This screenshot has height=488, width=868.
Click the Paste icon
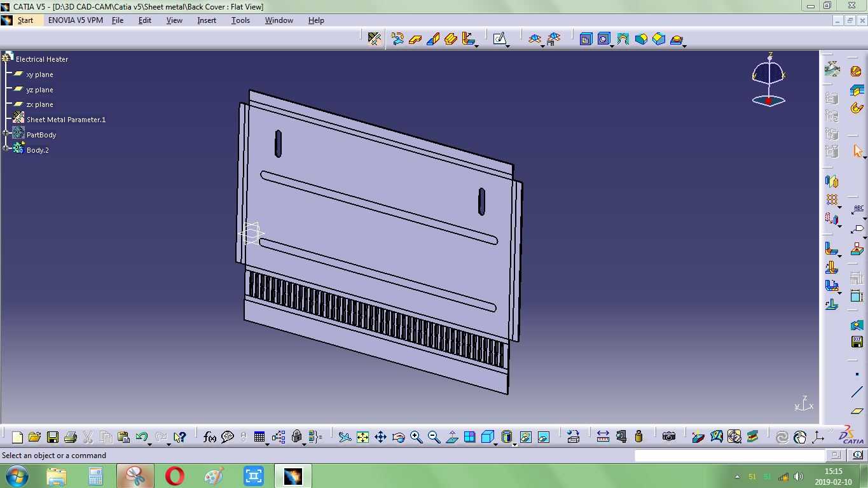pyautogui.click(x=124, y=437)
